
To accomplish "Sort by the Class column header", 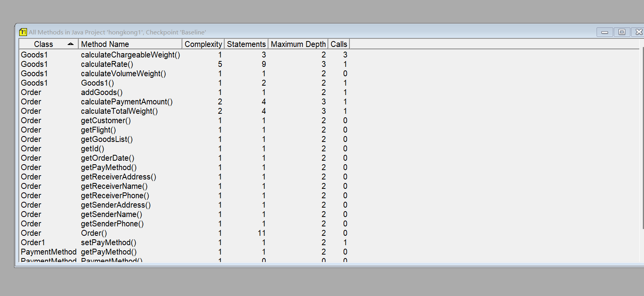I will click(49, 44).
